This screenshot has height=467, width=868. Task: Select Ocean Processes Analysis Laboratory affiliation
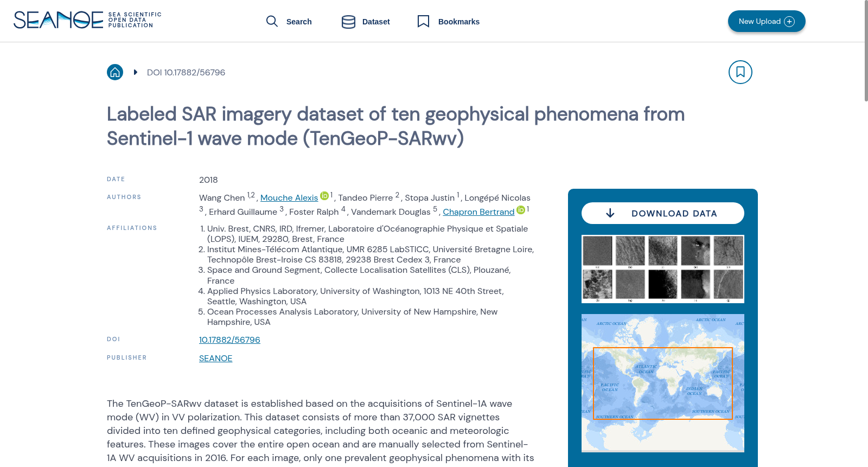(x=352, y=317)
